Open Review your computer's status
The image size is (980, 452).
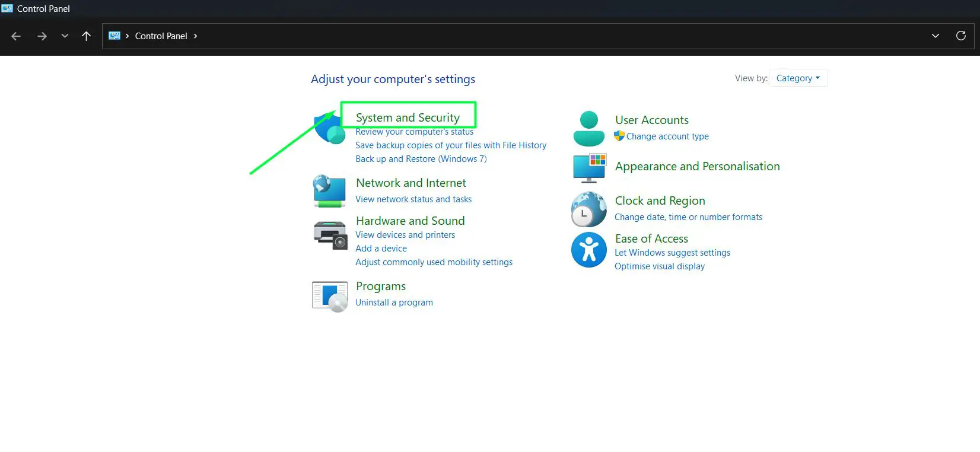414,132
